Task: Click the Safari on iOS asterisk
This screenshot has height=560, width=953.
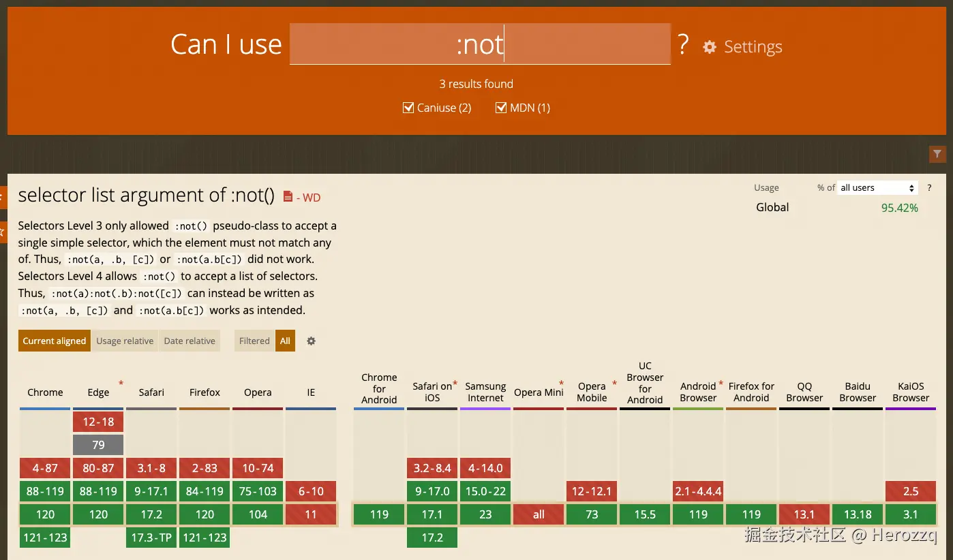Action: click(455, 384)
